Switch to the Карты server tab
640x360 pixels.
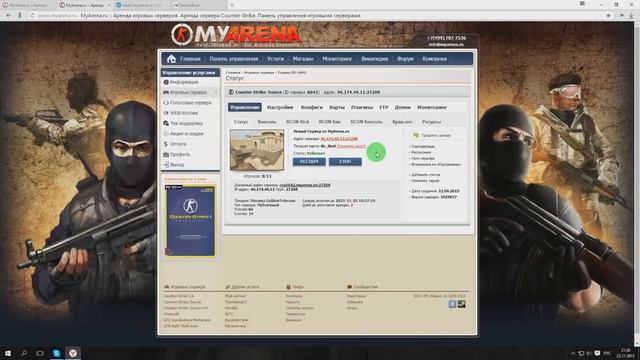tap(337, 107)
